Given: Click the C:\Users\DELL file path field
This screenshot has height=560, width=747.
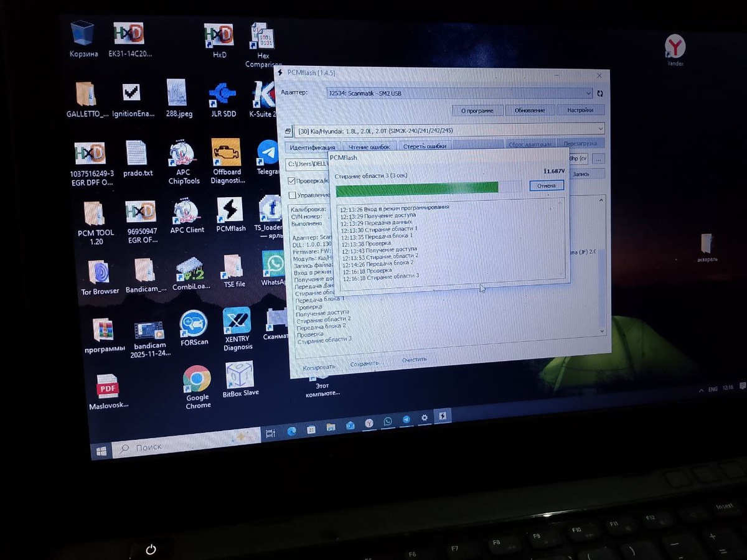Looking at the screenshot, I should coord(308,164).
